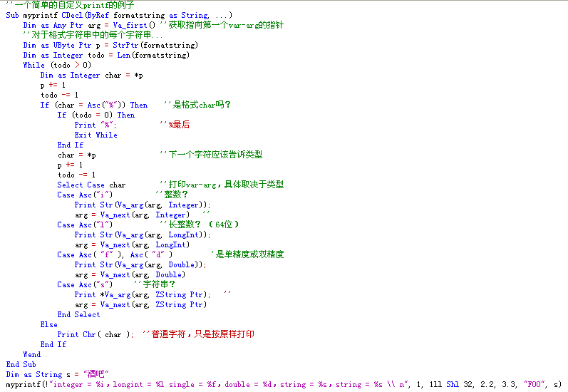Image resolution: width=568 pixels, height=392 pixels.
Task: Click the 'Case Asc("f"), Asc("d")' line
Action: [x=115, y=255]
